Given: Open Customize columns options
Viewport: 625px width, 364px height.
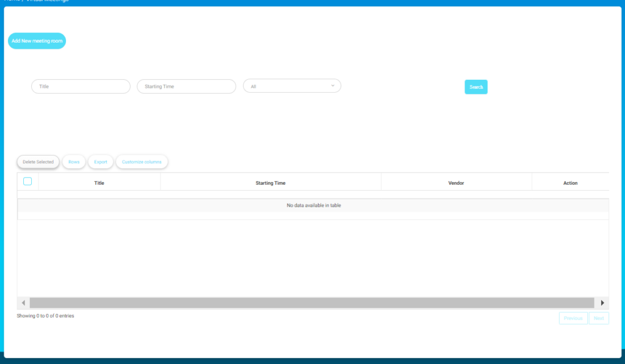Looking at the screenshot, I should (142, 162).
